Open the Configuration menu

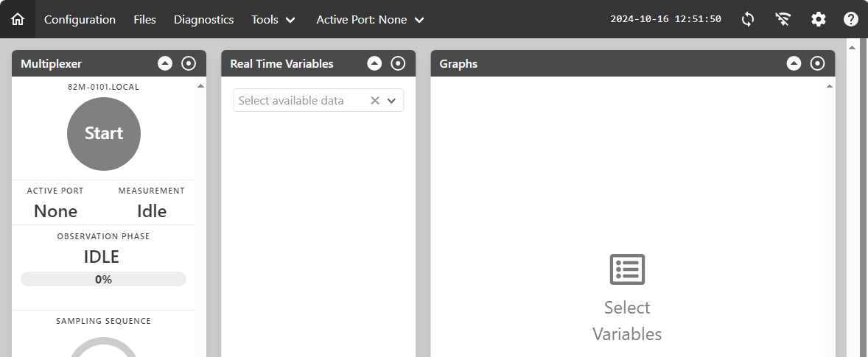tap(80, 20)
